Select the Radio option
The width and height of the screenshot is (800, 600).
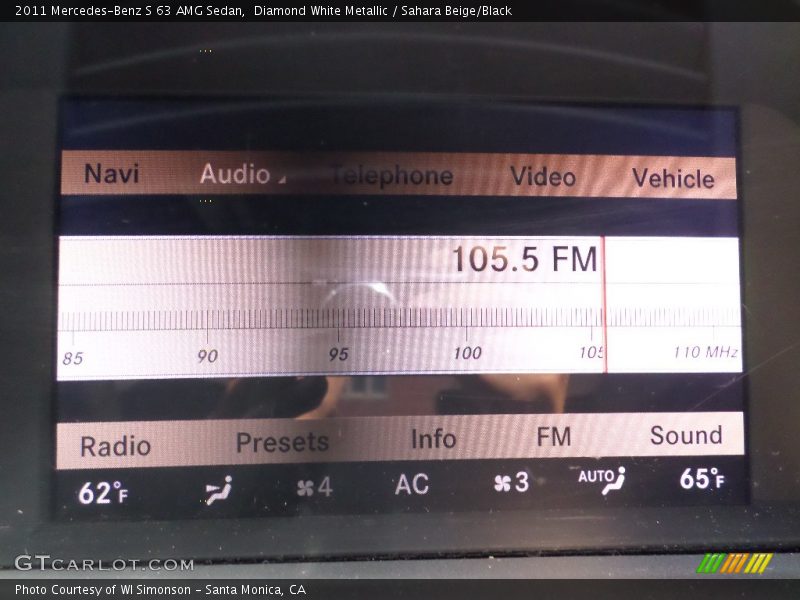[115, 446]
